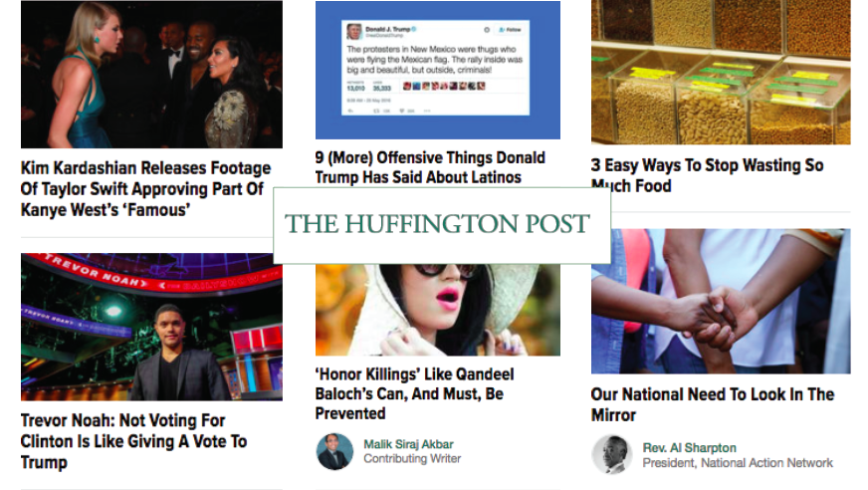Image resolution: width=868 pixels, height=490 pixels.
Task: Click the woman in sunglasses photo
Action: 437,310
